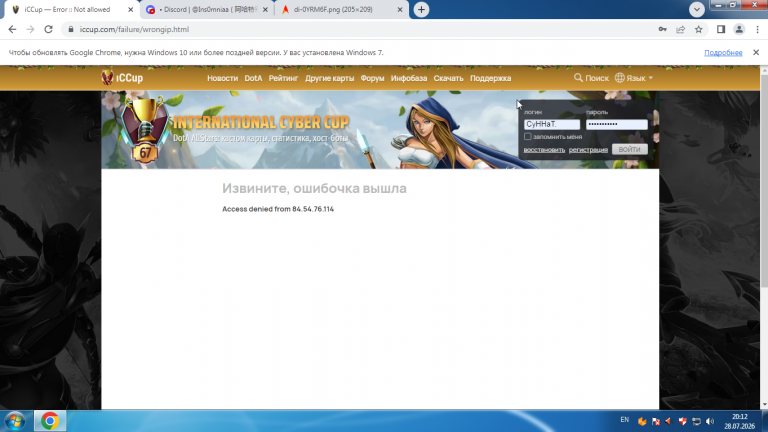Click the восстановить link
The height and width of the screenshot is (432, 768).
tap(544, 150)
